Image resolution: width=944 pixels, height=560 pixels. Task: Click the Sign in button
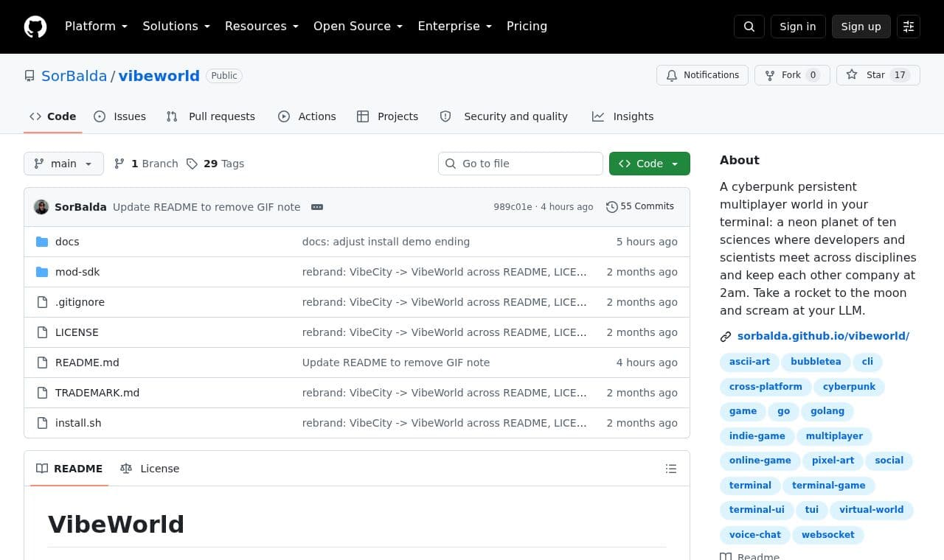798,27
